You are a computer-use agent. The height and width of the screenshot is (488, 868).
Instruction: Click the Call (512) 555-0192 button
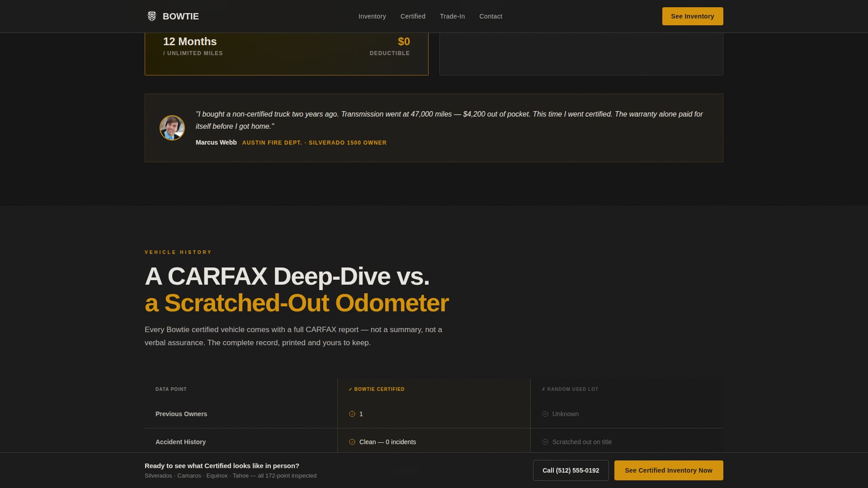[x=571, y=470]
